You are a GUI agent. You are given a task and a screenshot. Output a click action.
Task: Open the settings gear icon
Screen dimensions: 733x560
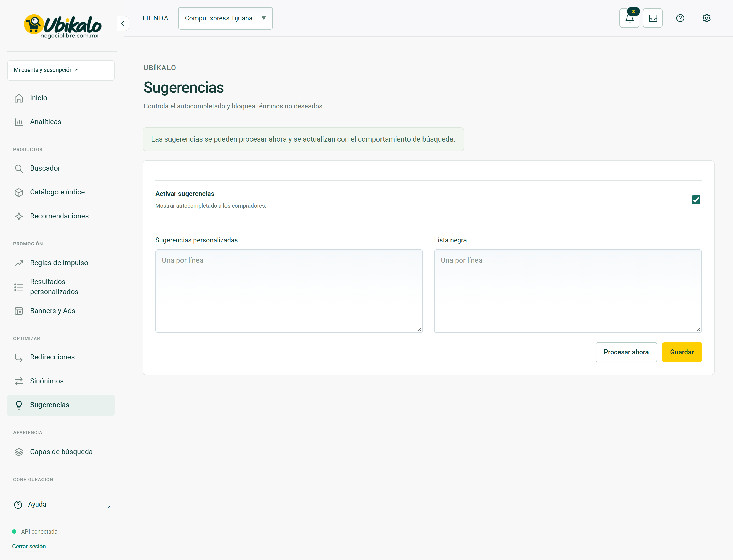pyautogui.click(x=706, y=18)
